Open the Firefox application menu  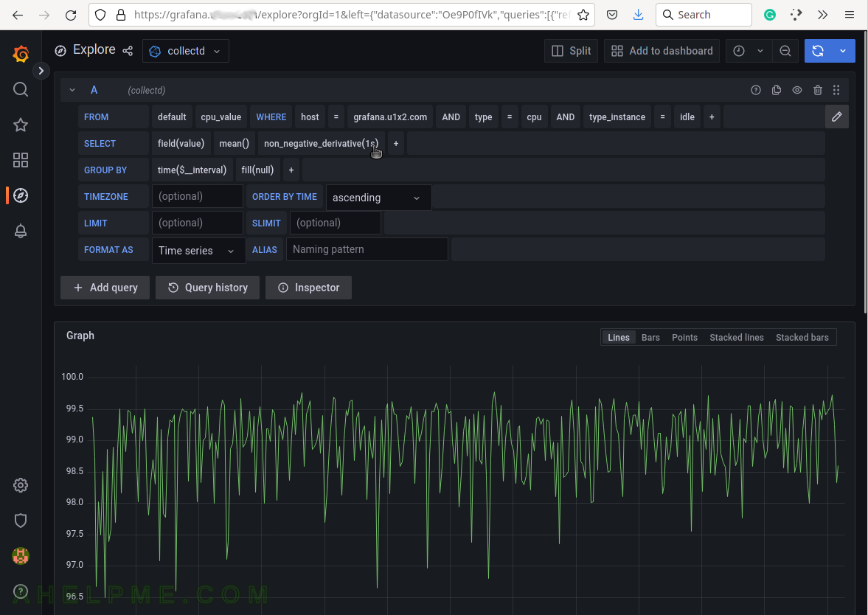tap(849, 15)
